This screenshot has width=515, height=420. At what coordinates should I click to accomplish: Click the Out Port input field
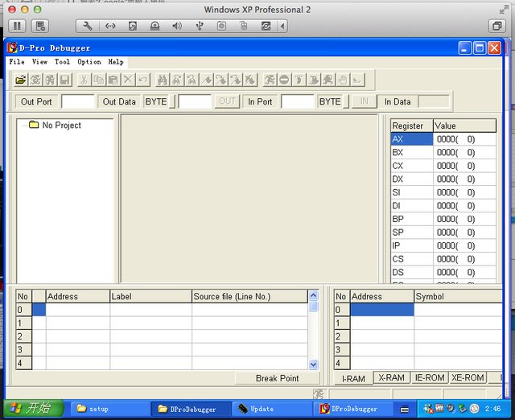[x=78, y=101]
